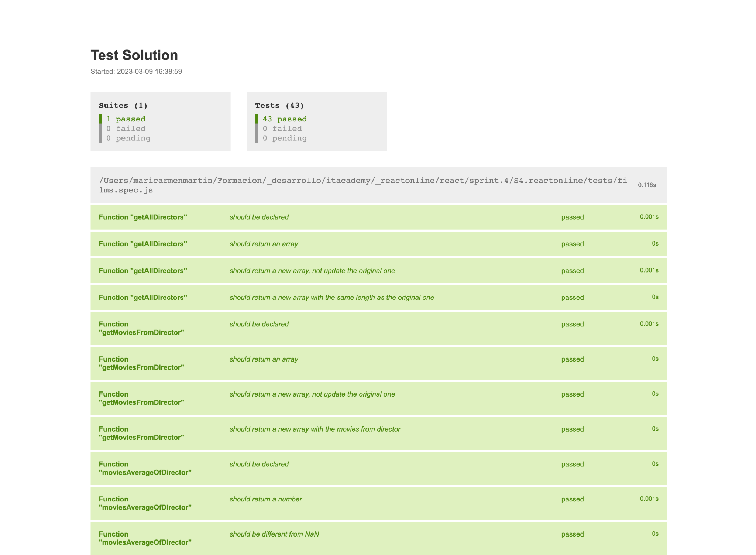
Task: Click function name in "movies from director" row
Action: pos(141,434)
